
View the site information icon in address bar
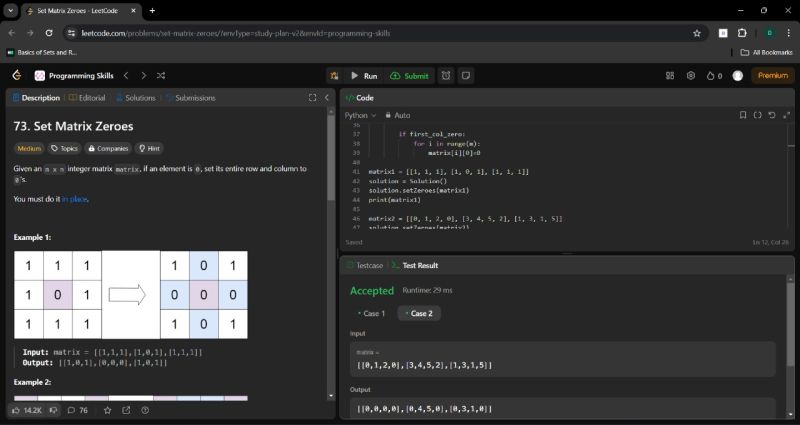point(70,33)
